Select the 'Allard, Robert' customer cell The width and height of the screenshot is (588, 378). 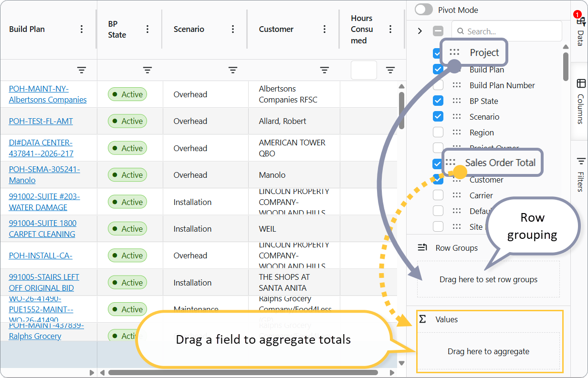tap(294, 121)
